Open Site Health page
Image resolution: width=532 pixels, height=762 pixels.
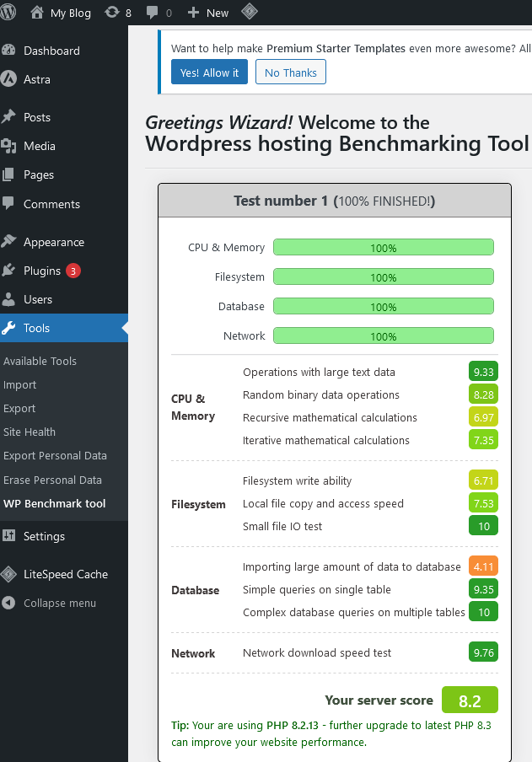coord(30,432)
